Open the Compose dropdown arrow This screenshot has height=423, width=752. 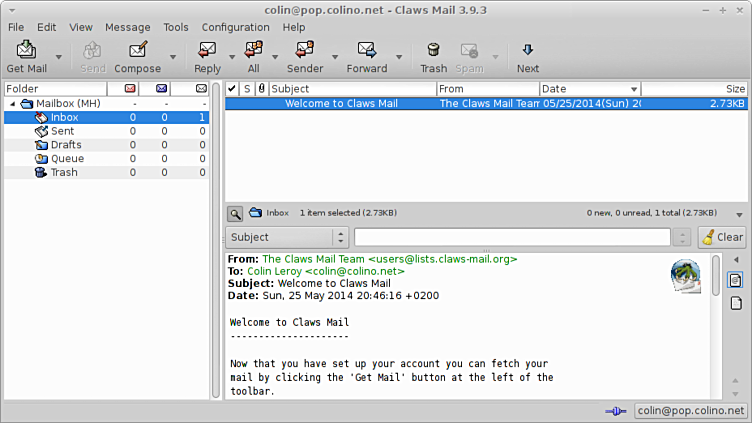[173, 57]
